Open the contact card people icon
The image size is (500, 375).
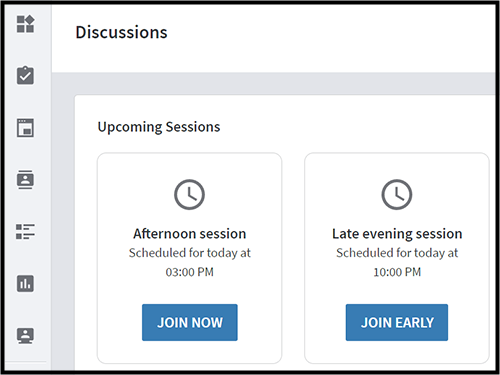[x=25, y=180]
